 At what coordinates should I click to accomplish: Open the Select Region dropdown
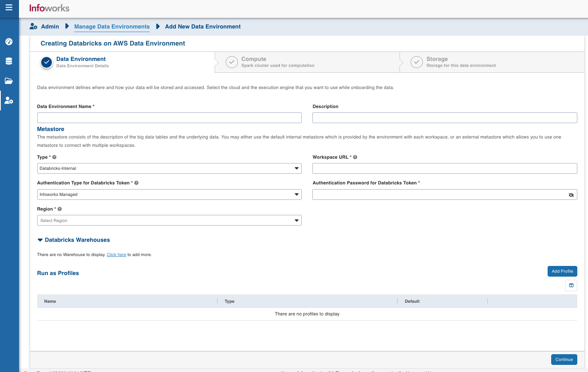pyautogui.click(x=169, y=220)
